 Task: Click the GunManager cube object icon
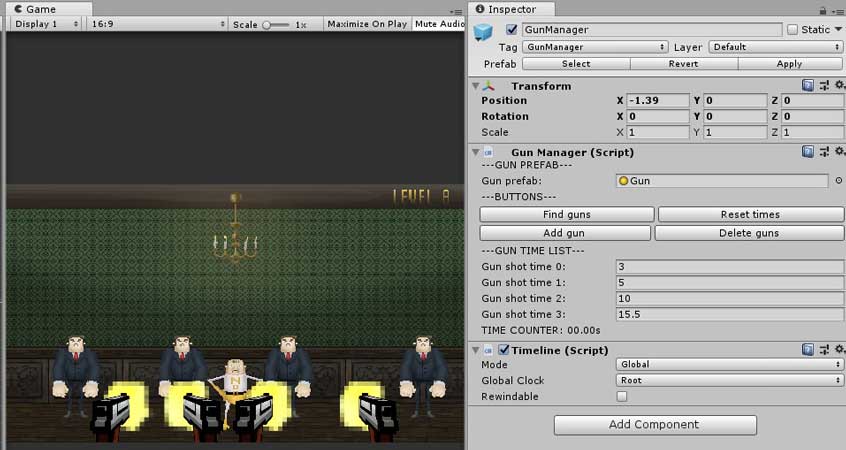click(483, 32)
